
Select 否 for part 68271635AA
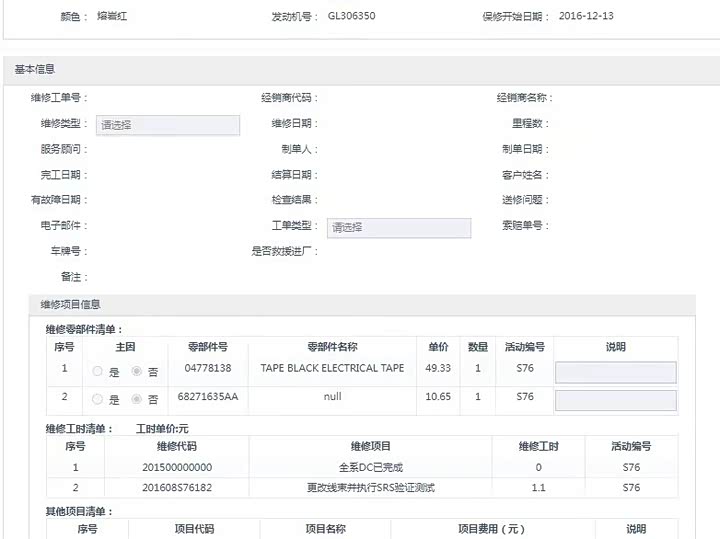[x=137, y=399]
